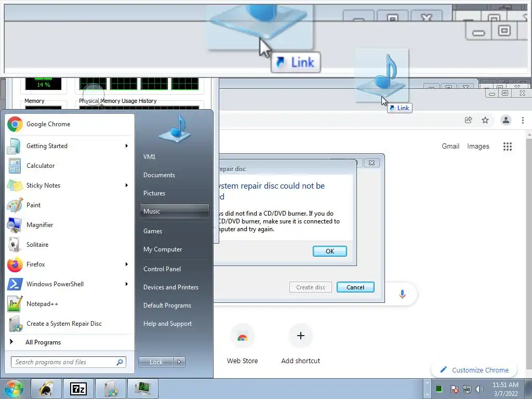Click voice search microphone icon

403,294
